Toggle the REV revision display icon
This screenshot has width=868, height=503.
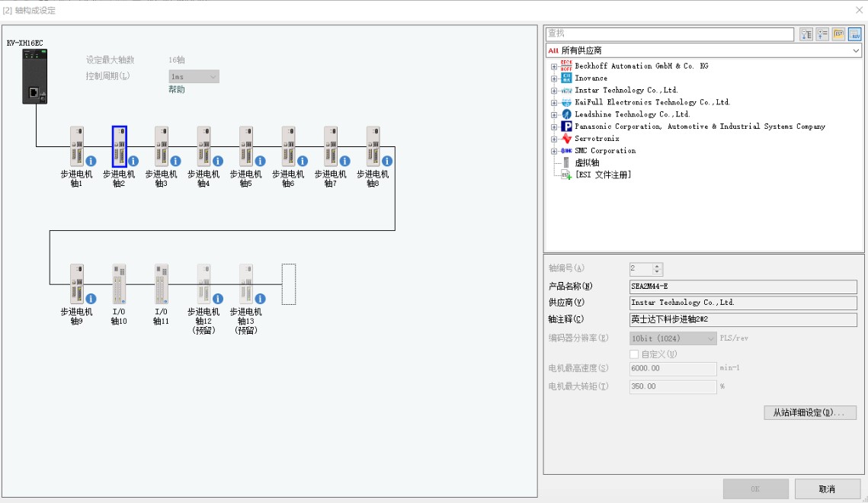coord(854,34)
